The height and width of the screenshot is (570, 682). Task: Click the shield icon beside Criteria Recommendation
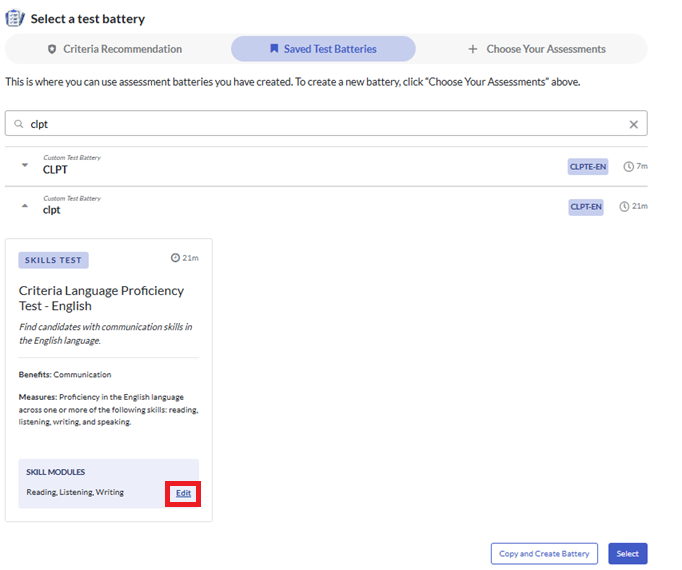pos(52,49)
